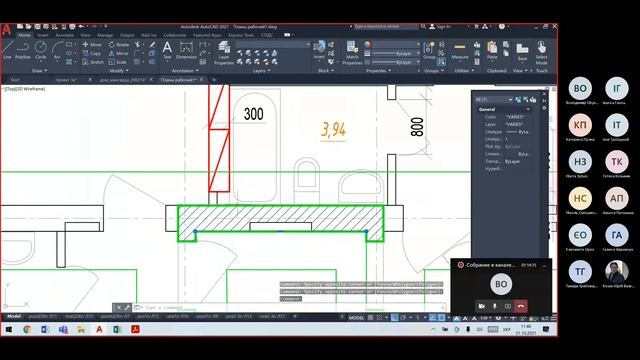Screen dimensions: 640x360
Task: Expand the Modify panel dropdown
Action: [119, 71]
